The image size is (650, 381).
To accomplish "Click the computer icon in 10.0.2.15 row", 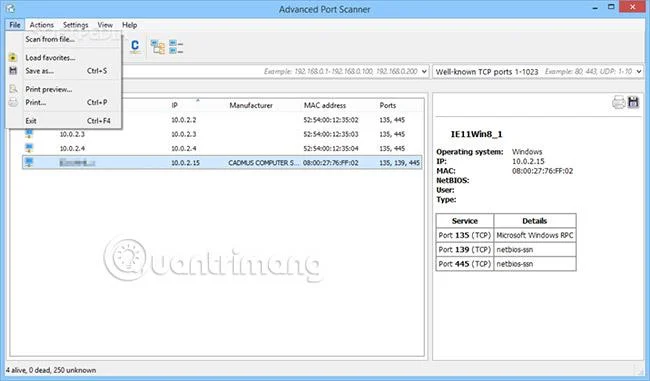I will click(29, 163).
